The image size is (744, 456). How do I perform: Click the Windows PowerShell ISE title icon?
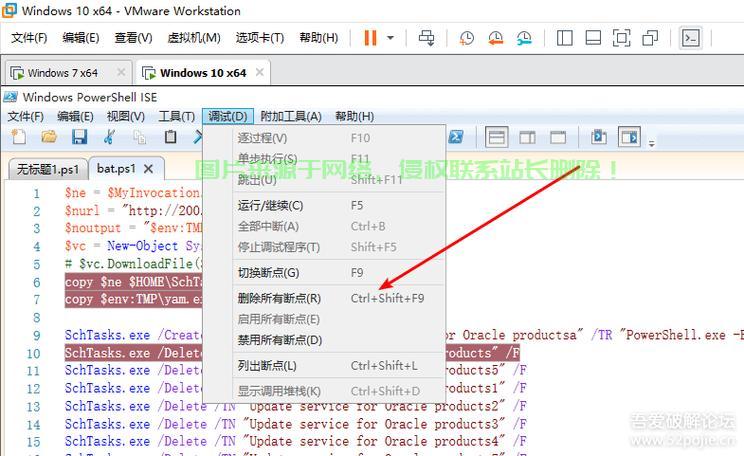click(x=10, y=97)
